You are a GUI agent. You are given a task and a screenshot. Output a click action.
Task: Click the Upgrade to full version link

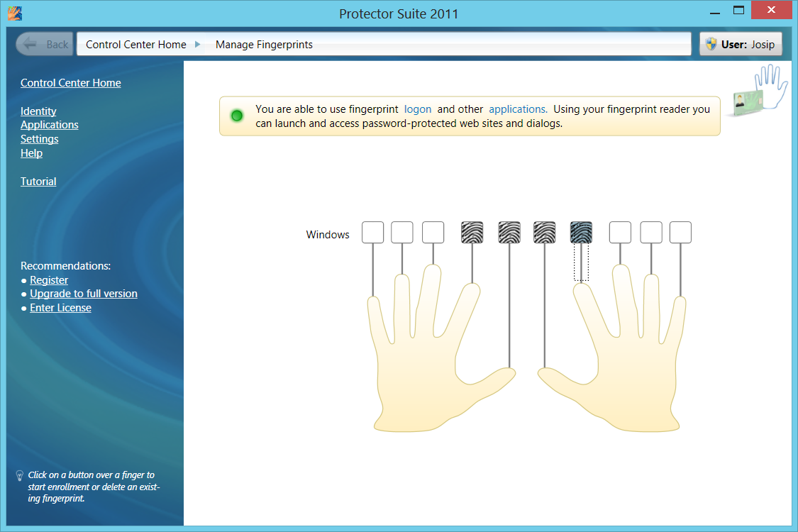pos(83,294)
